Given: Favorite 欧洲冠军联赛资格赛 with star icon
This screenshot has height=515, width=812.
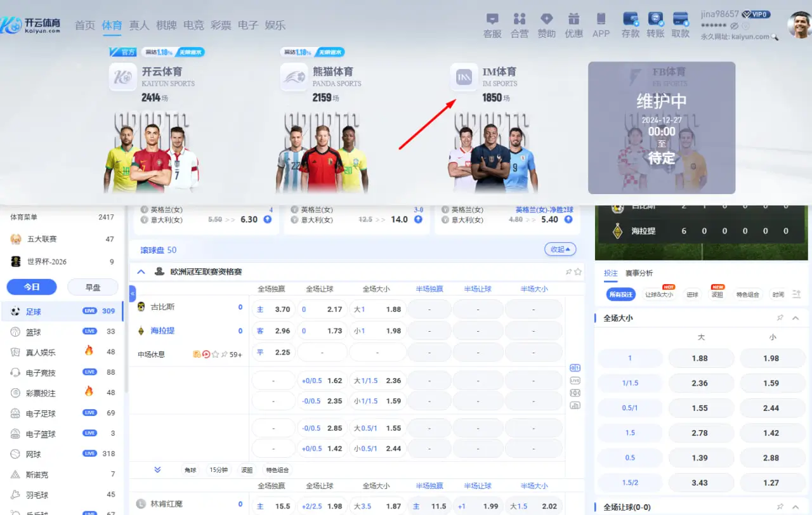Looking at the screenshot, I should point(577,271).
